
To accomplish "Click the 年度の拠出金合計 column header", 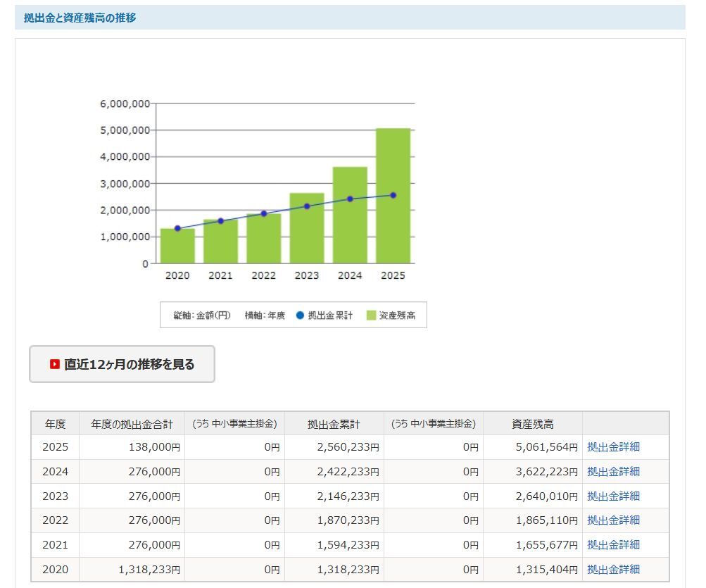I will (132, 424).
